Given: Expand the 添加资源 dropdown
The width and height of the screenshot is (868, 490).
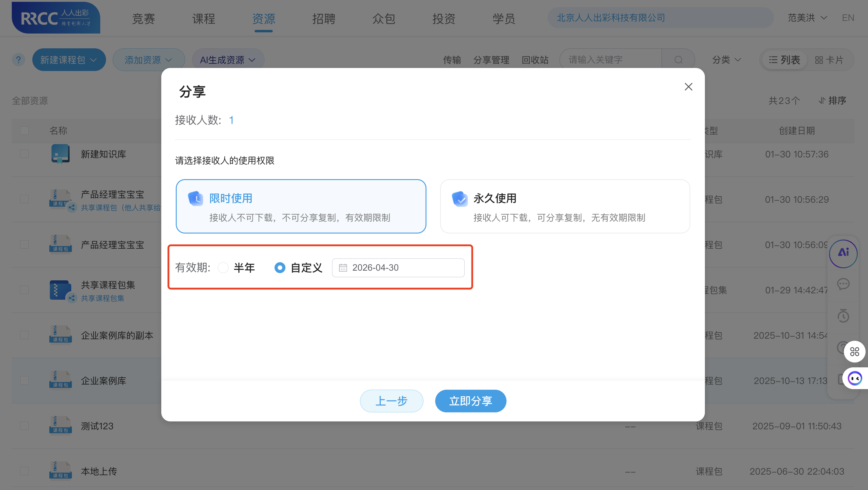Looking at the screenshot, I should pyautogui.click(x=149, y=59).
